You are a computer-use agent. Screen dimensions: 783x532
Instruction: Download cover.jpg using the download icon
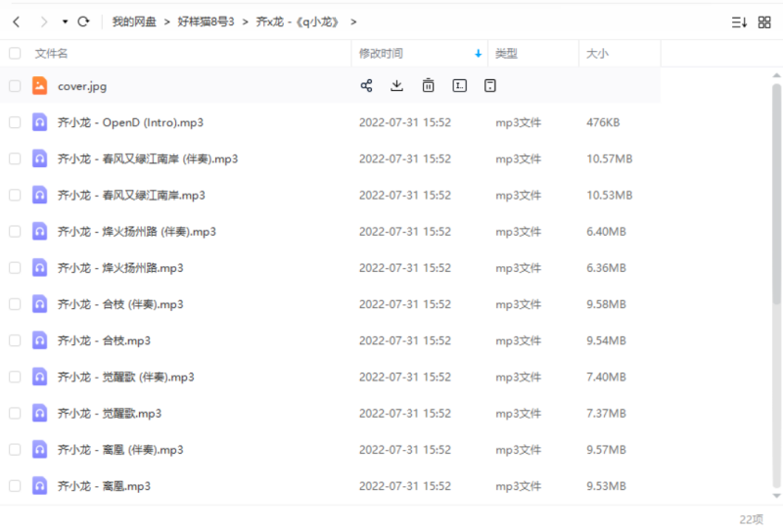pos(396,86)
